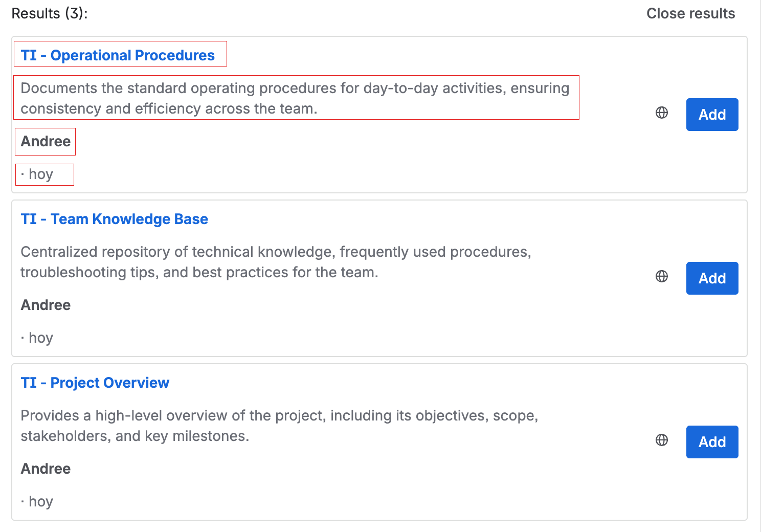This screenshot has height=532, width=761.
Task: Open TI - Team Knowledge Base link
Action: click(115, 219)
